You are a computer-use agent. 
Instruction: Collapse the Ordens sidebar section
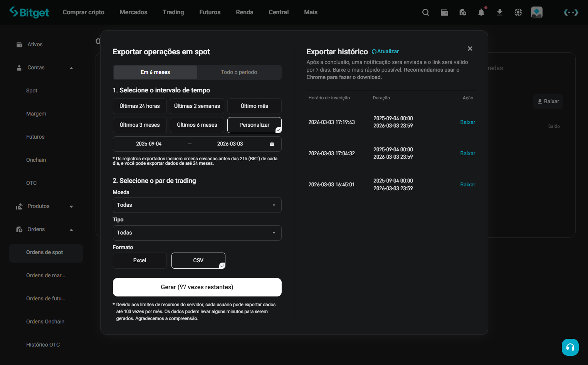(x=71, y=230)
